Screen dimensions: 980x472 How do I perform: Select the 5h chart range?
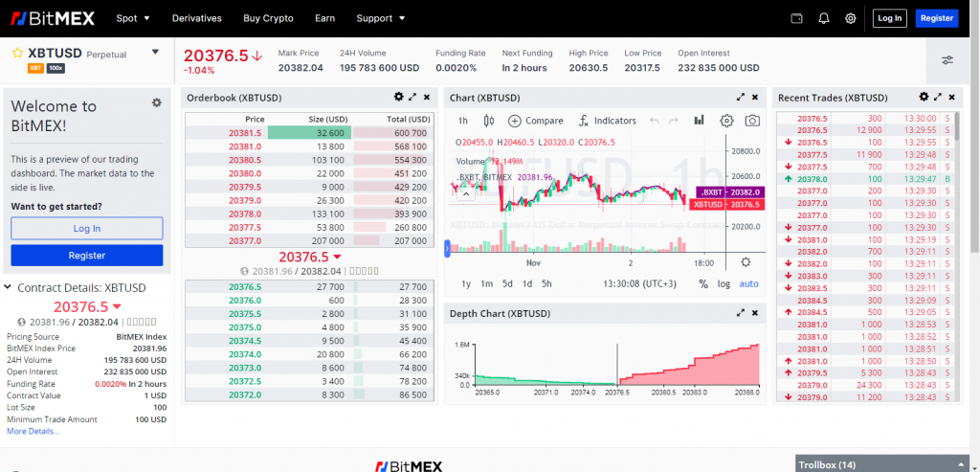(x=546, y=283)
